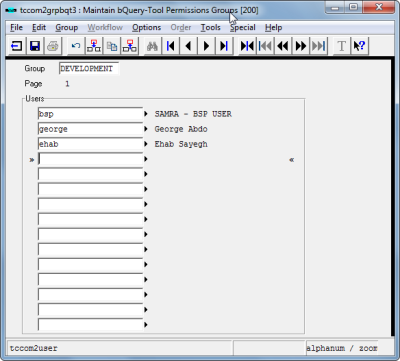Viewport: 400px width, 361px height.
Task: Open zoom arrow of the sixth user row
Action: (x=146, y=189)
